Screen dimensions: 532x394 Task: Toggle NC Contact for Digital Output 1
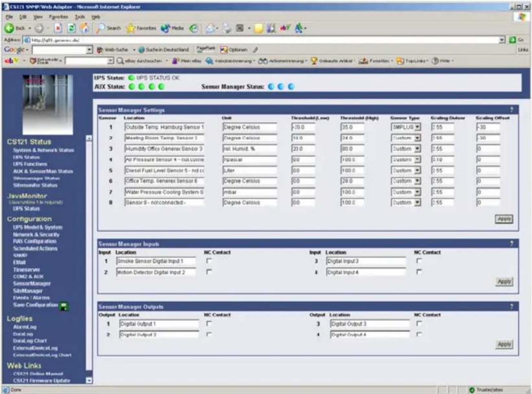click(209, 324)
